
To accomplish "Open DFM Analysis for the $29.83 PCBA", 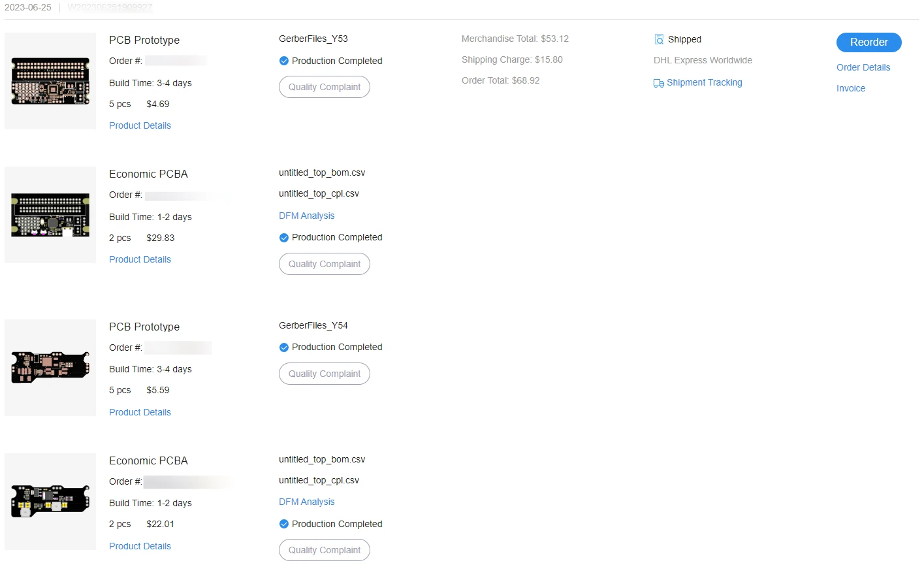I will pyautogui.click(x=306, y=216).
